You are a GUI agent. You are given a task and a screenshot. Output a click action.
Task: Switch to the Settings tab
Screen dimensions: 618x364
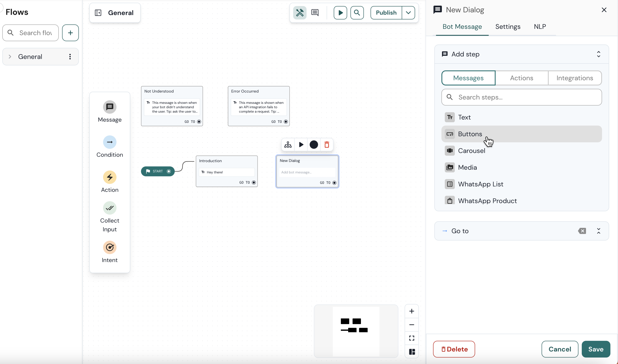[508, 26]
